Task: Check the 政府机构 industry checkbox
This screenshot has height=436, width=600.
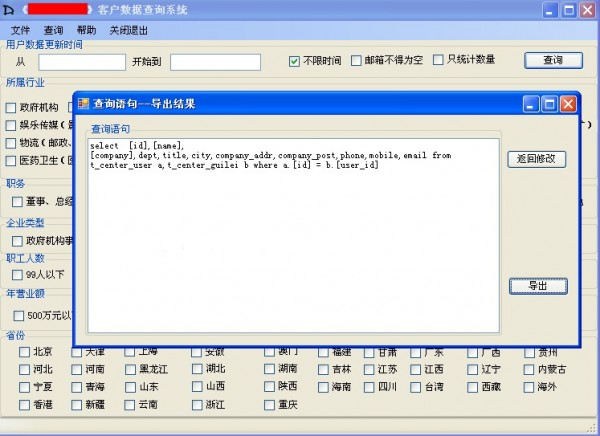Action: point(11,108)
